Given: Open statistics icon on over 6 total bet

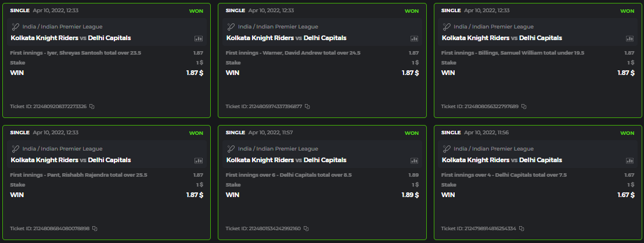Looking at the screenshot, I should click(414, 160).
